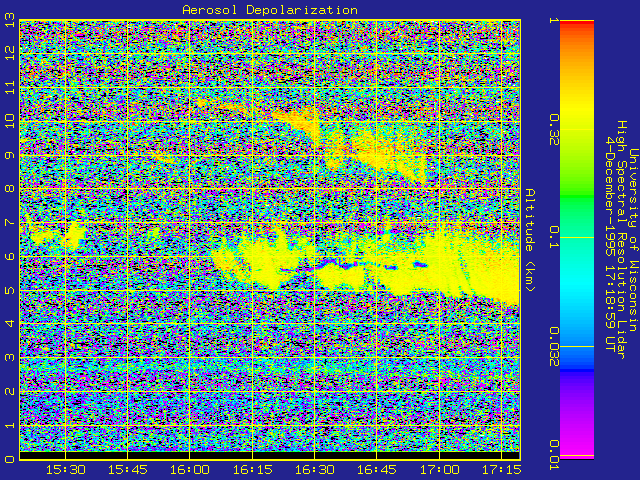Click the 16:00 time axis label
Viewport: 640px width, 480px height.
190,470
